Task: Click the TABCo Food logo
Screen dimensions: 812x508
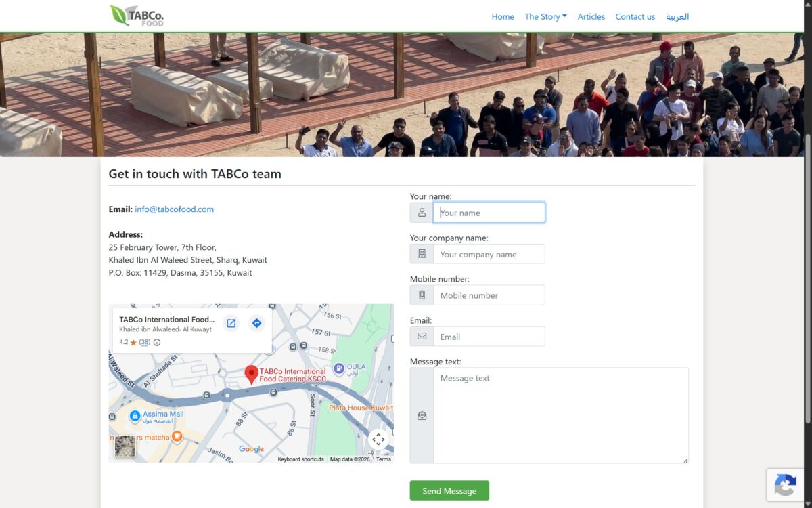Action: point(137,16)
